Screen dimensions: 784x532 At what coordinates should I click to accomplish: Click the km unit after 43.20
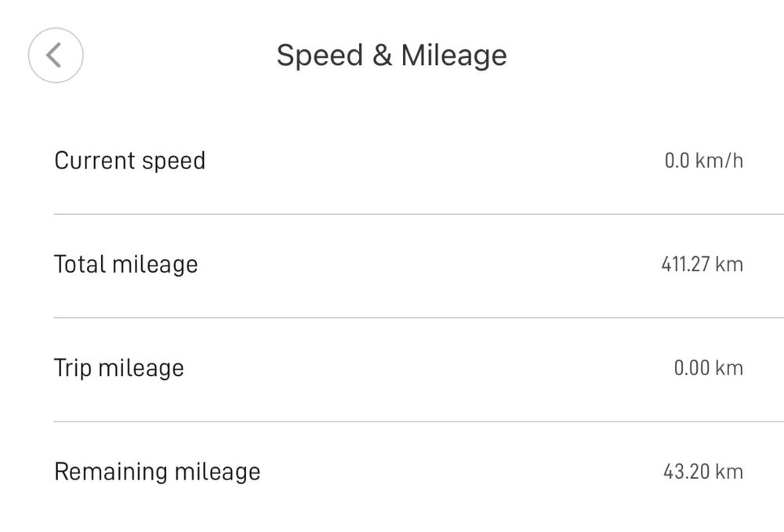pos(729,472)
